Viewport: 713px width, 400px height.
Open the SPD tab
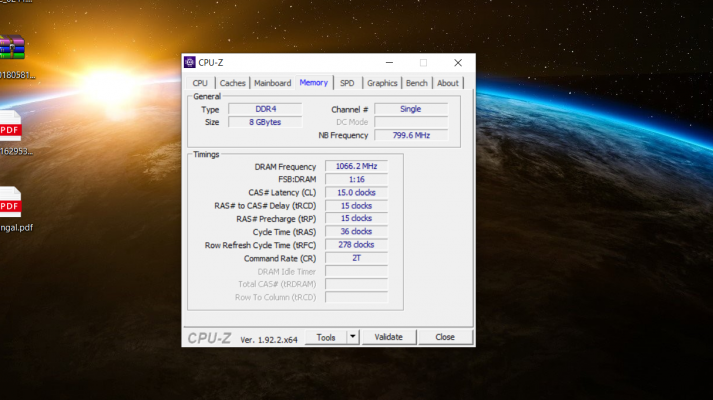[x=347, y=83]
